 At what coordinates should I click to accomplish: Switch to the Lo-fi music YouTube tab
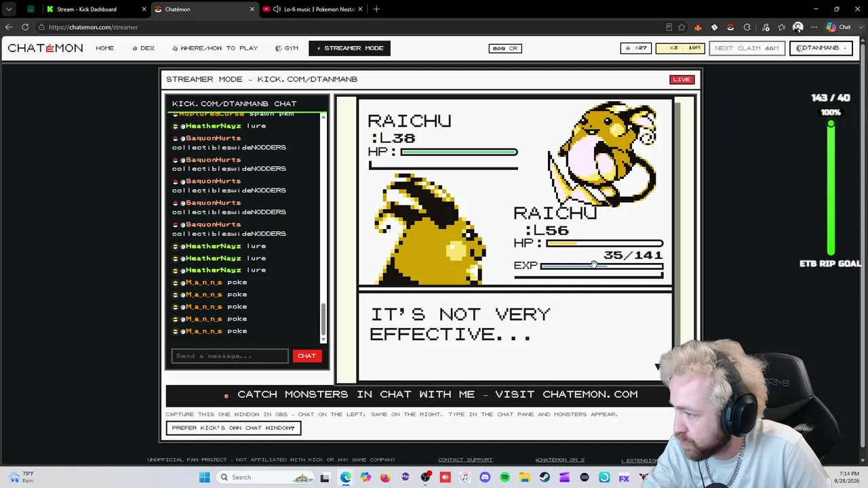tap(314, 9)
